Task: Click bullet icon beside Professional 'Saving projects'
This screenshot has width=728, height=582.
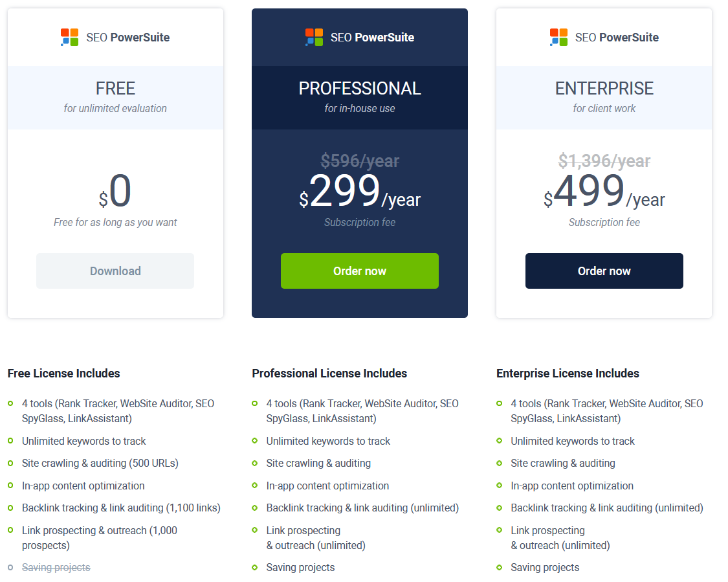Action: pos(255,568)
